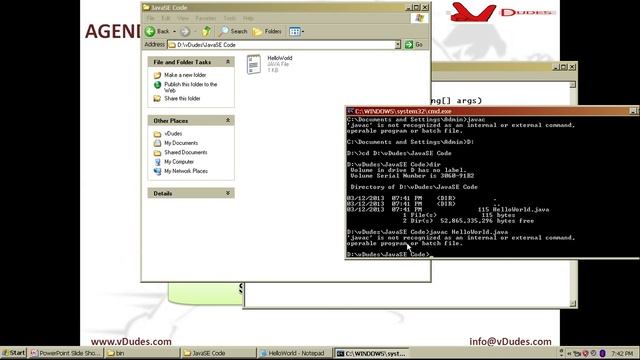The image size is (640, 360).
Task: Click the clock showing 7:42 PM
Action: point(622,353)
